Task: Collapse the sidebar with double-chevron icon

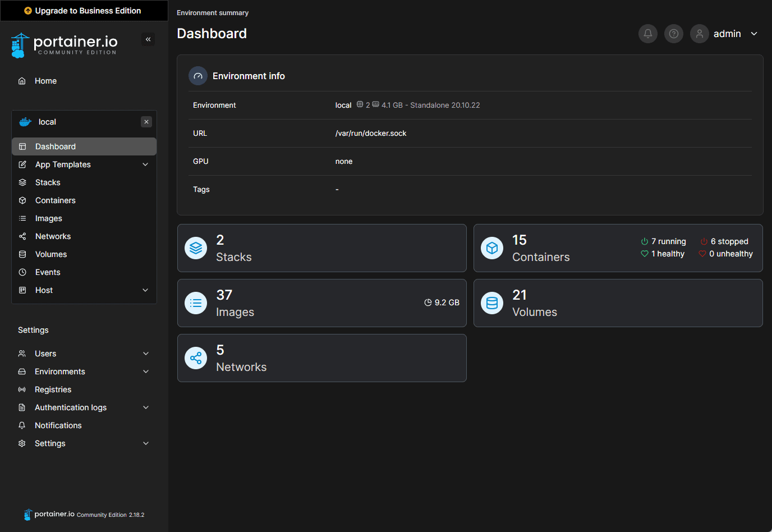Action: pyautogui.click(x=148, y=39)
